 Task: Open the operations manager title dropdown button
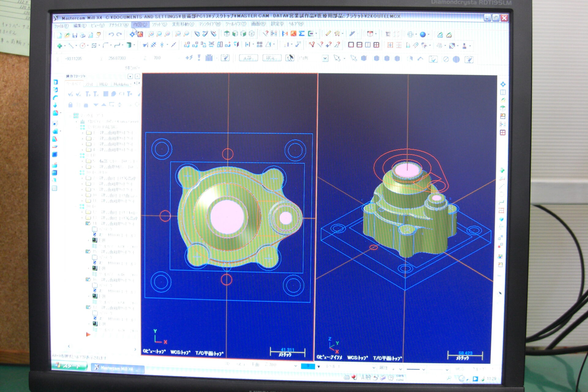[x=130, y=76]
